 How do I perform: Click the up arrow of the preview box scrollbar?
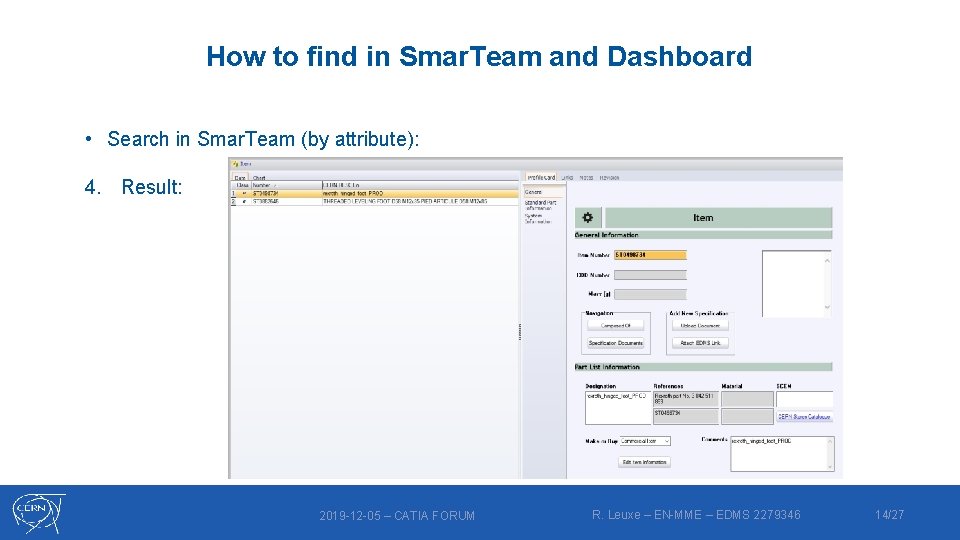pos(827,260)
